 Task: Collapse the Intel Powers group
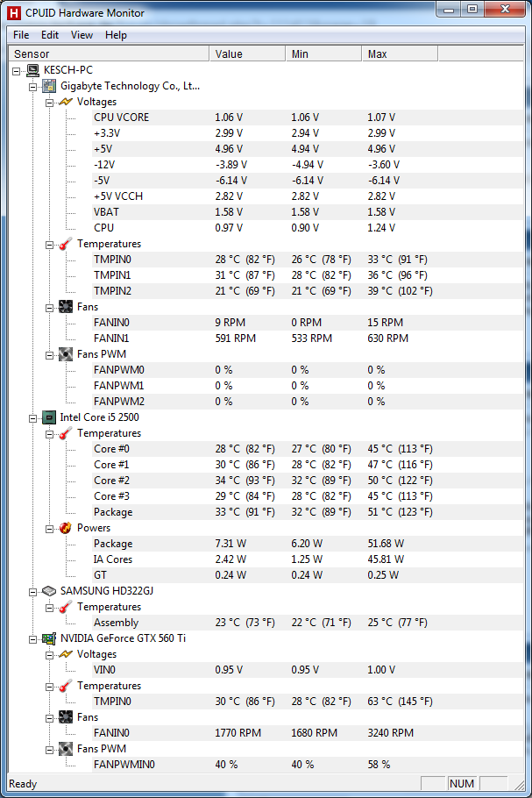click(x=49, y=529)
